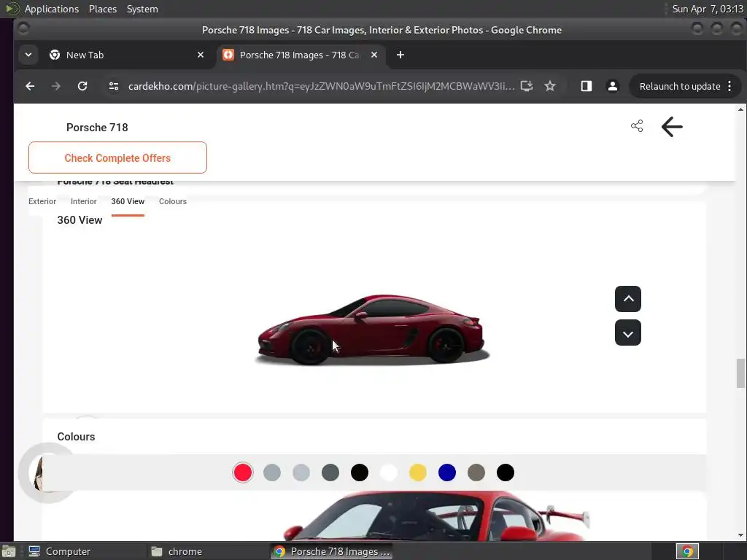Open the Chrome profile icon
The image size is (747, 560).
(613, 86)
